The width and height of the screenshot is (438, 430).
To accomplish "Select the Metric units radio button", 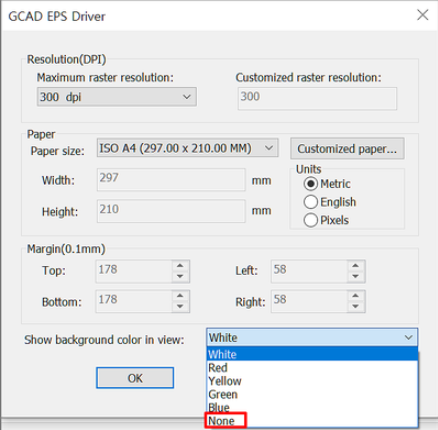I will tap(311, 184).
